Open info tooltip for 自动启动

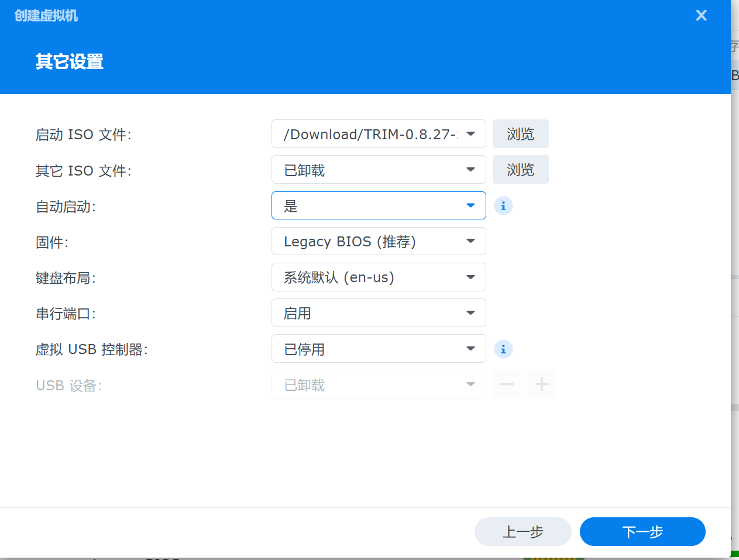click(x=503, y=206)
